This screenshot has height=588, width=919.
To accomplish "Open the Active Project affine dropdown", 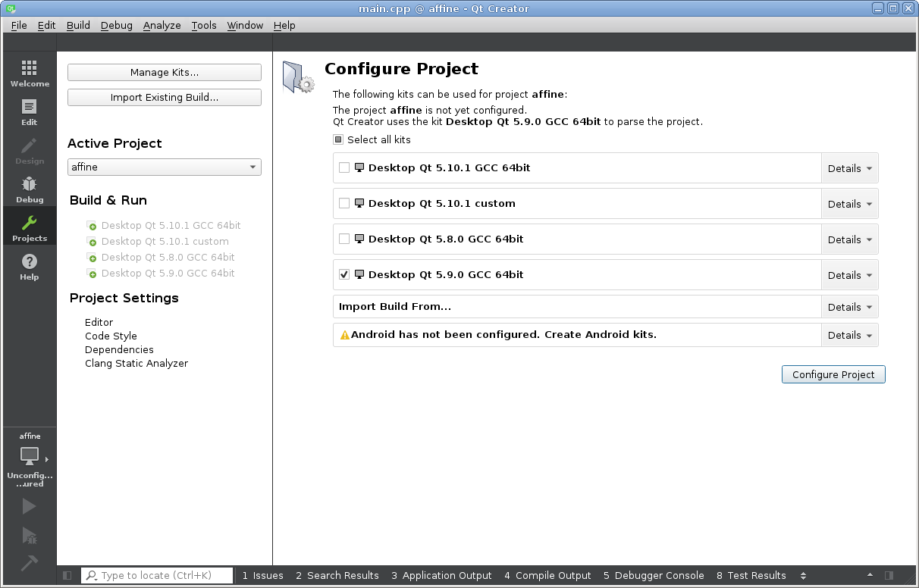I will click(165, 167).
